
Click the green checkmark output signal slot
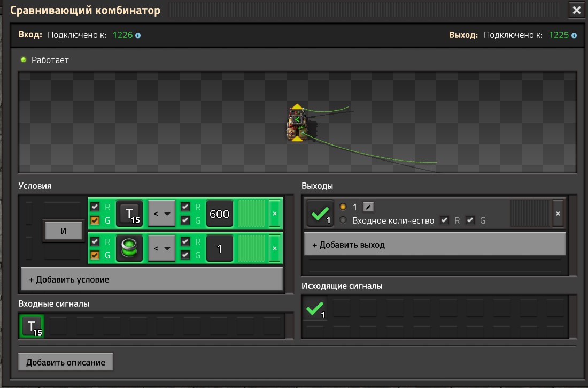(320, 214)
